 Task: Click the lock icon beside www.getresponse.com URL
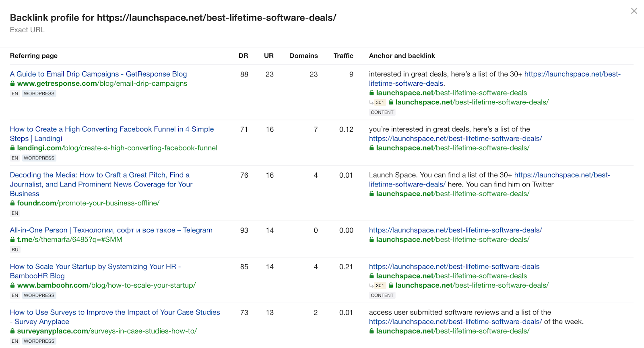point(12,83)
